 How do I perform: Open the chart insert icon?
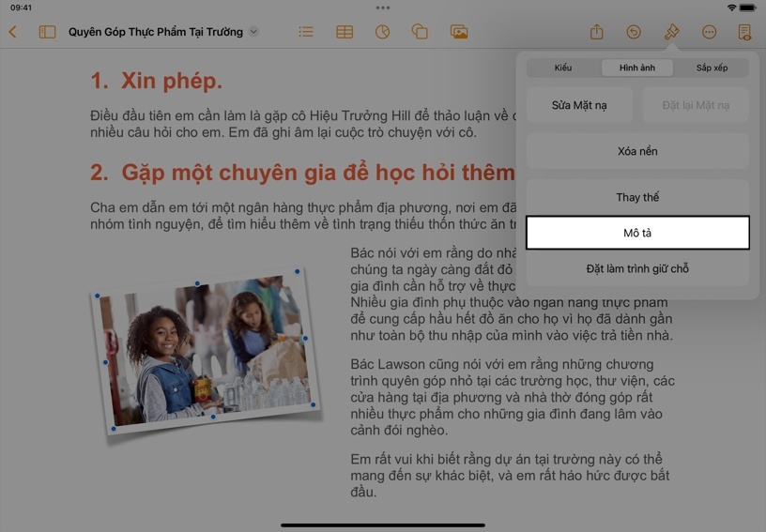[x=382, y=32]
